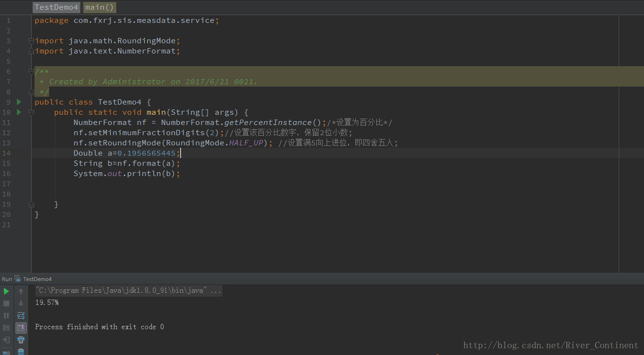Image resolution: width=644 pixels, height=355 pixels.
Task: Click setMinimumFractionDigits call
Action: pyautogui.click(x=146, y=133)
